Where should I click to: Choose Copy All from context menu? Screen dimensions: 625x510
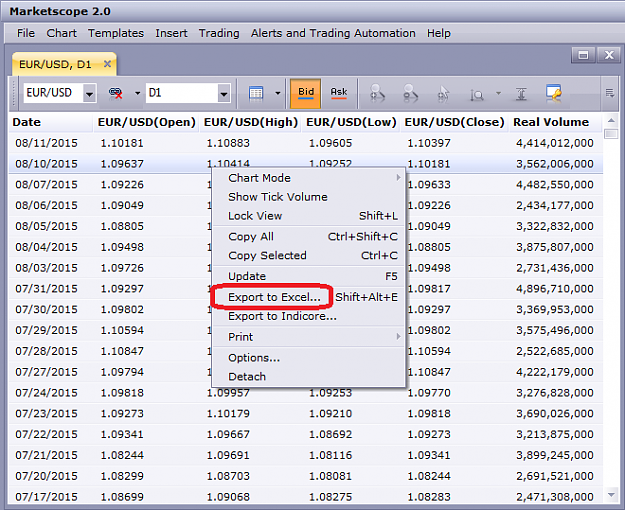[309, 237]
